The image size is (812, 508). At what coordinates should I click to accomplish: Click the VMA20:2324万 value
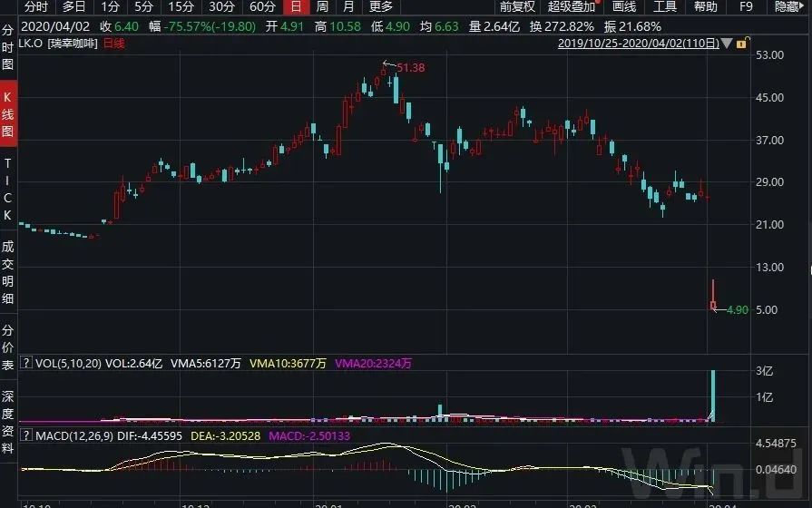(x=373, y=364)
